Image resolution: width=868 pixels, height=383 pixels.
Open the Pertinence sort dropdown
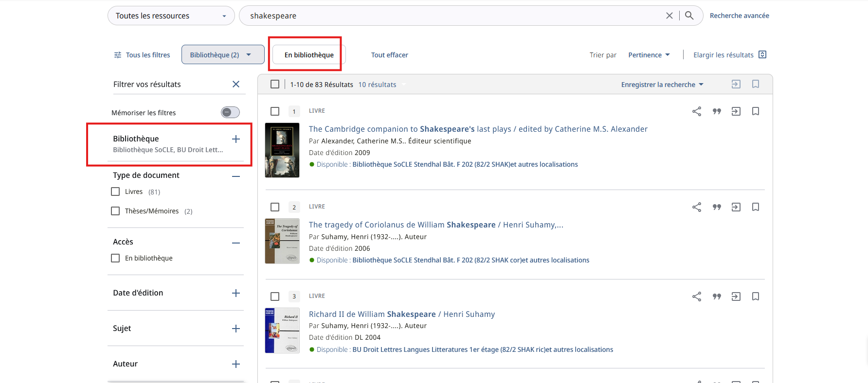pyautogui.click(x=649, y=55)
